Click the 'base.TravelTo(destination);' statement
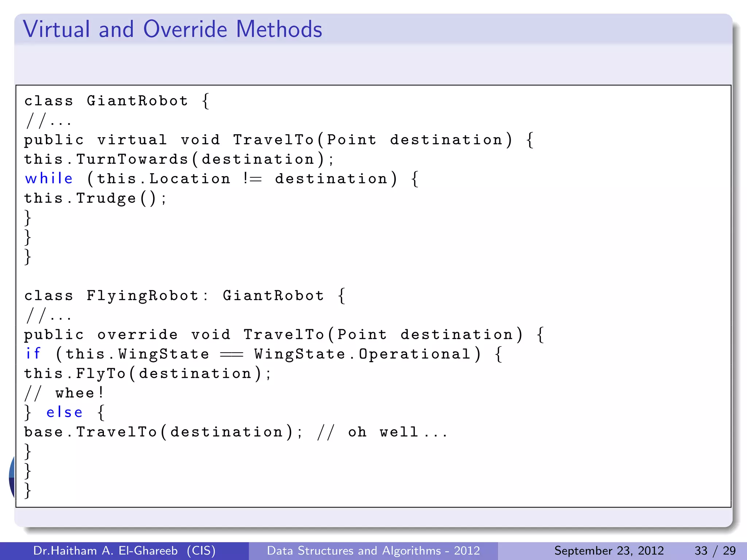The image size is (747, 560). pos(163,432)
